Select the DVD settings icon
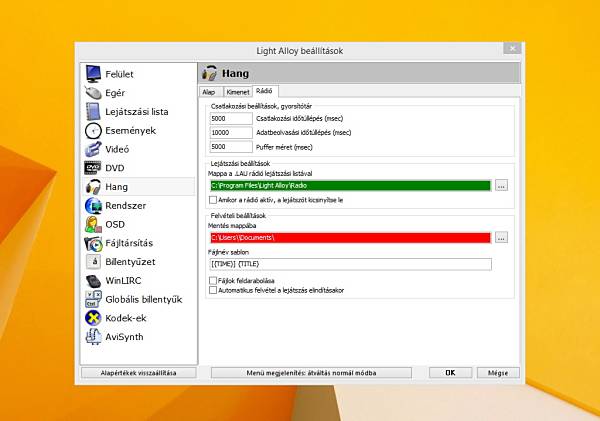Screen dimensions: 600x421 coord(93,168)
